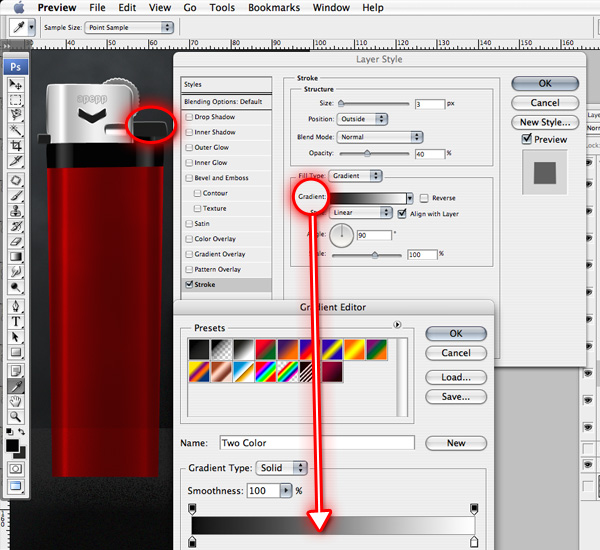Select the Type tool in the toolbox
This screenshot has height=550, width=600.
pos(16,321)
